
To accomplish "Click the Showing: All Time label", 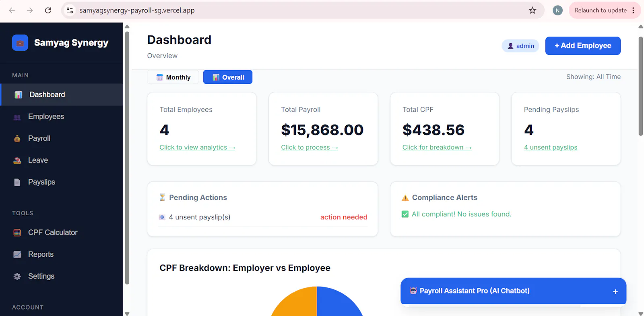I will pos(593,77).
